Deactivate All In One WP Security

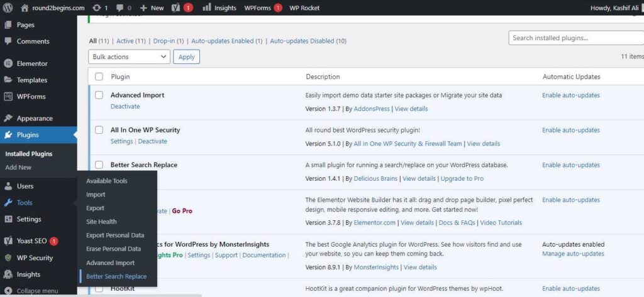click(x=152, y=141)
